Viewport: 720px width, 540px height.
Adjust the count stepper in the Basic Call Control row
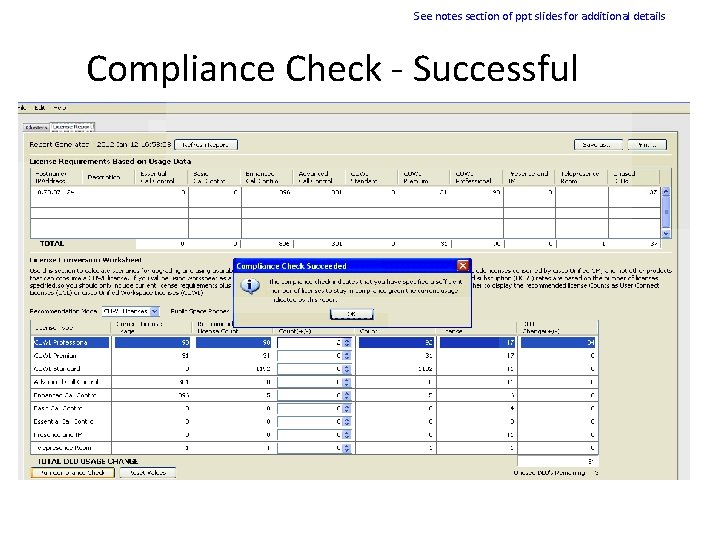pyautogui.click(x=347, y=408)
